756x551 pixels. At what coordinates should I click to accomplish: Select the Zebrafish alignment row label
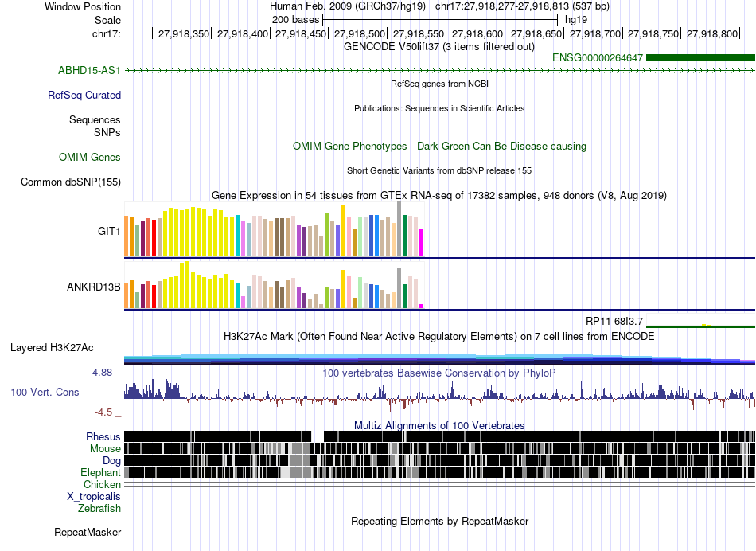99,509
